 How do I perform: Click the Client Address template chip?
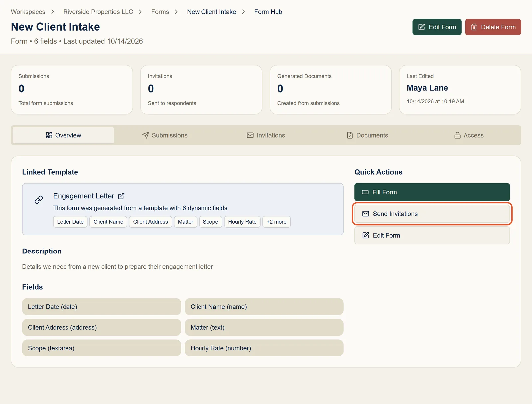pyautogui.click(x=150, y=222)
